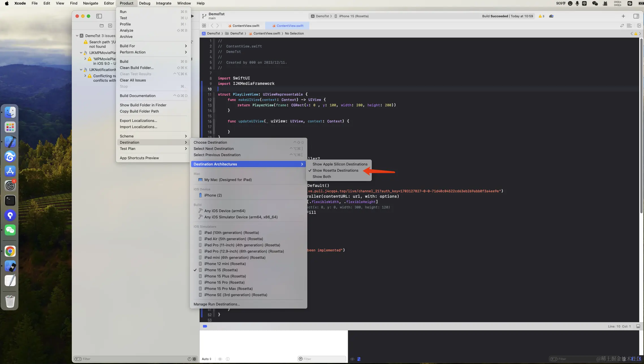Open the source control navigator icon
The image size is (644, 364).
(110, 25)
